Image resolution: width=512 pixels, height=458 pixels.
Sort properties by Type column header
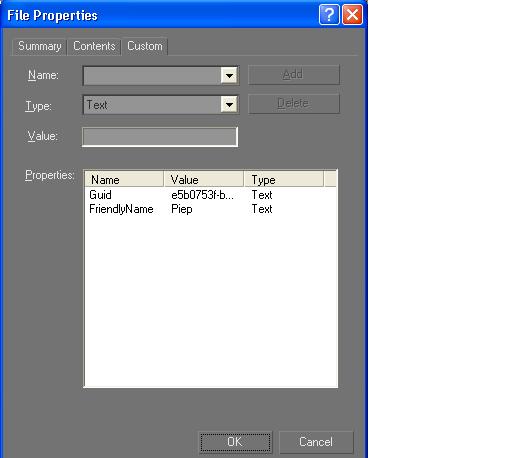click(284, 179)
